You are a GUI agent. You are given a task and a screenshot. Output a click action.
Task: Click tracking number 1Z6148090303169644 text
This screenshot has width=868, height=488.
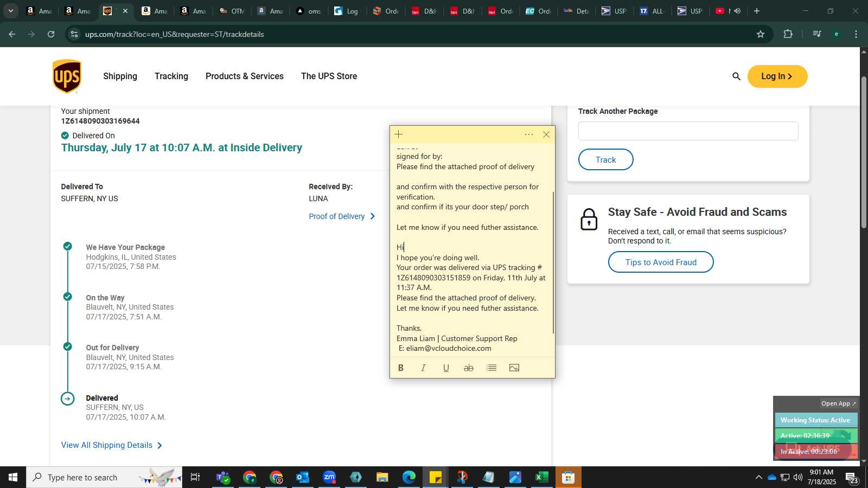[100, 121]
